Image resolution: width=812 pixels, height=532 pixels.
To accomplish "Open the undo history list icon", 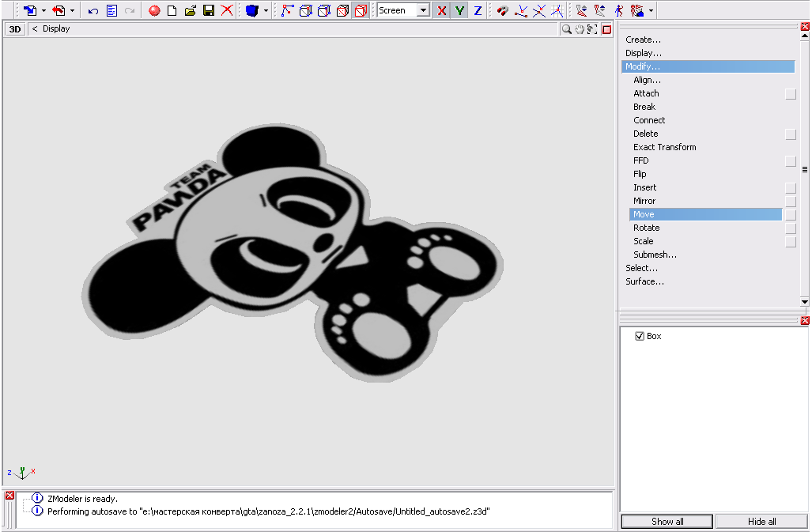I will pos(111,10).
